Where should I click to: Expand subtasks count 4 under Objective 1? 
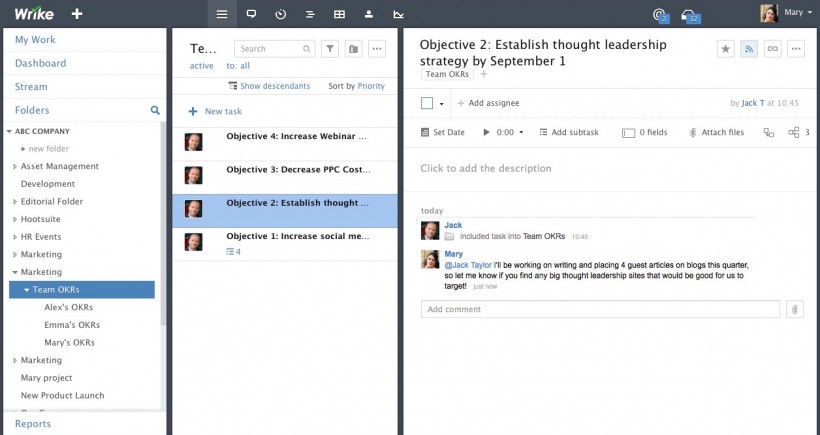[x=233, y=251]
